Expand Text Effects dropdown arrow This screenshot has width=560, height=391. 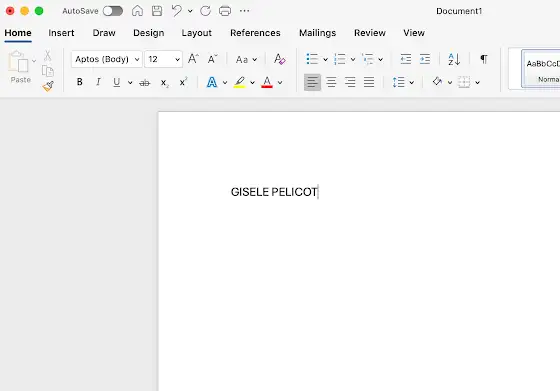tap(225, 82)
